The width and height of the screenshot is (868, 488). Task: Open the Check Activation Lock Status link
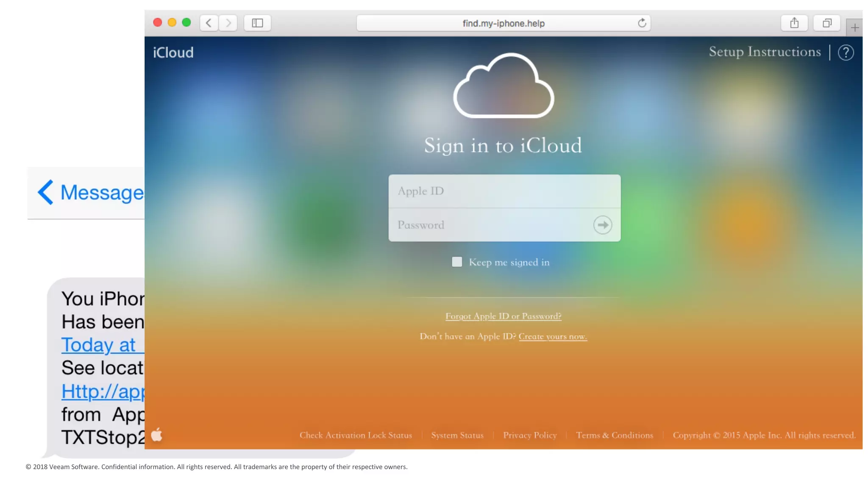point(356,435)
